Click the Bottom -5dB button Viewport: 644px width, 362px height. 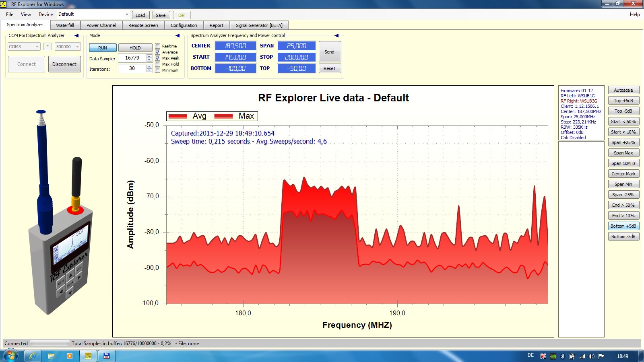[623, 237]
